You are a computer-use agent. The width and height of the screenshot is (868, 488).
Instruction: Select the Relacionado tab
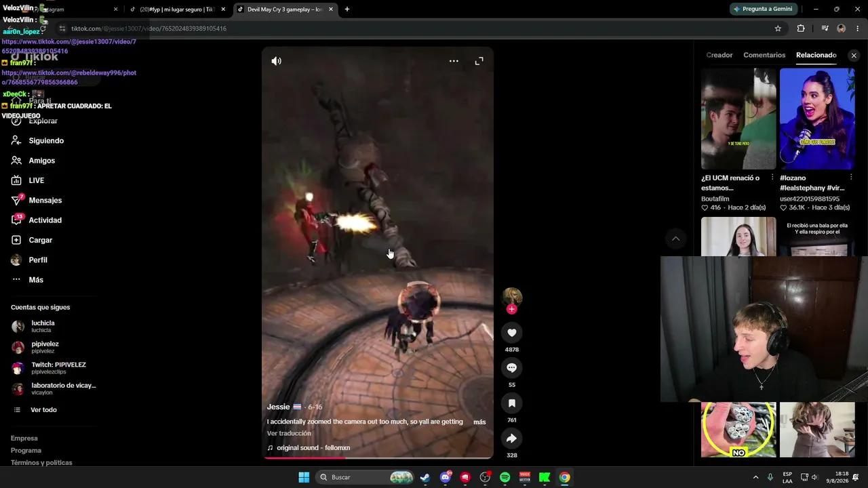(x=816, y=55)
